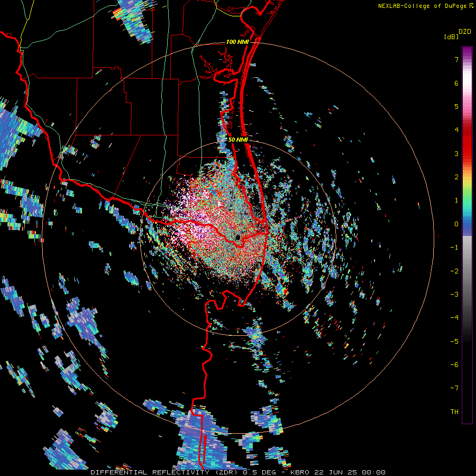Click the positive 7 tick label on the scale
The image size is (476, 476).
[x=456, y=59]
